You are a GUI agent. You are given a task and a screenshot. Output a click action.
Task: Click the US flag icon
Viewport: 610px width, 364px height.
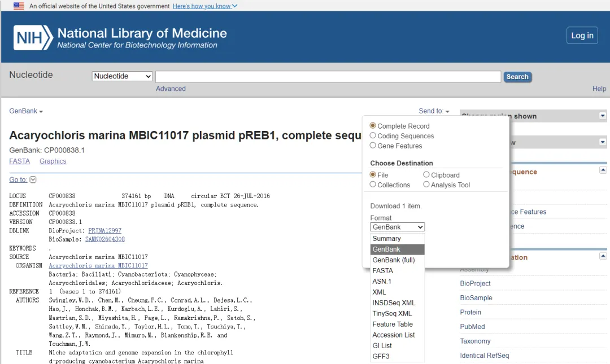click(x=19, y=6)
